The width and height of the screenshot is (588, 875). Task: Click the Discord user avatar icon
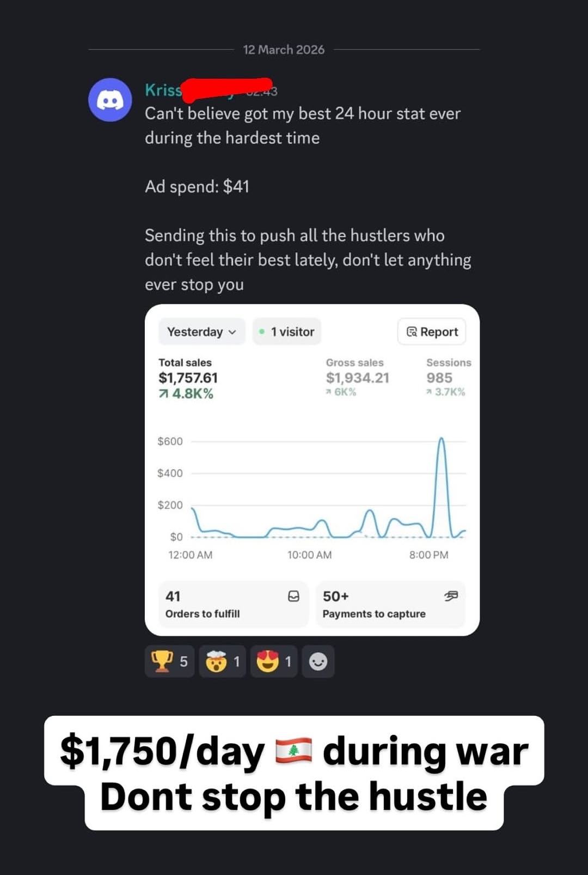point(110,100)
